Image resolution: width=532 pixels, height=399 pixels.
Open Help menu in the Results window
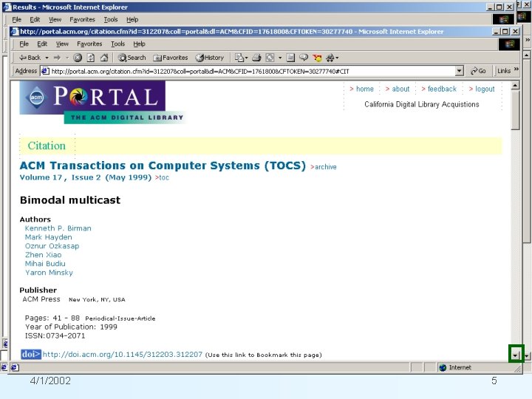(132, 19)
